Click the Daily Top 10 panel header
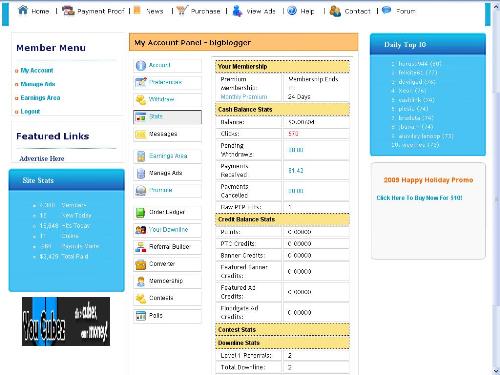The height and width of the screenshot is (375, 500). tap(428, 44)
